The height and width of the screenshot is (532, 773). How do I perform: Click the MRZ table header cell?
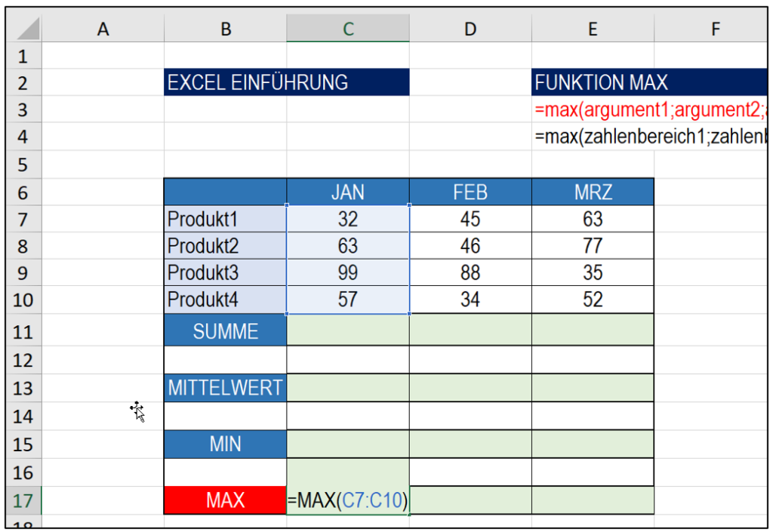pos(593,192)
